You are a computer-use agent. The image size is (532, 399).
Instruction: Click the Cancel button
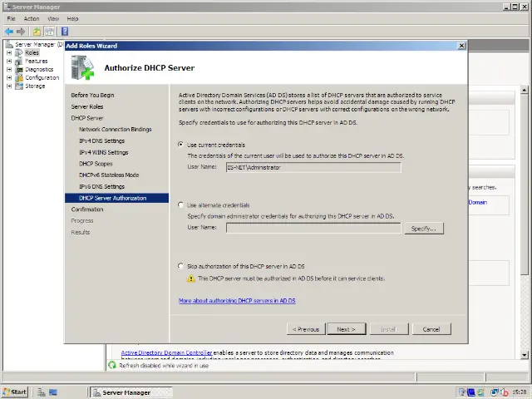(x=431, y=329)
